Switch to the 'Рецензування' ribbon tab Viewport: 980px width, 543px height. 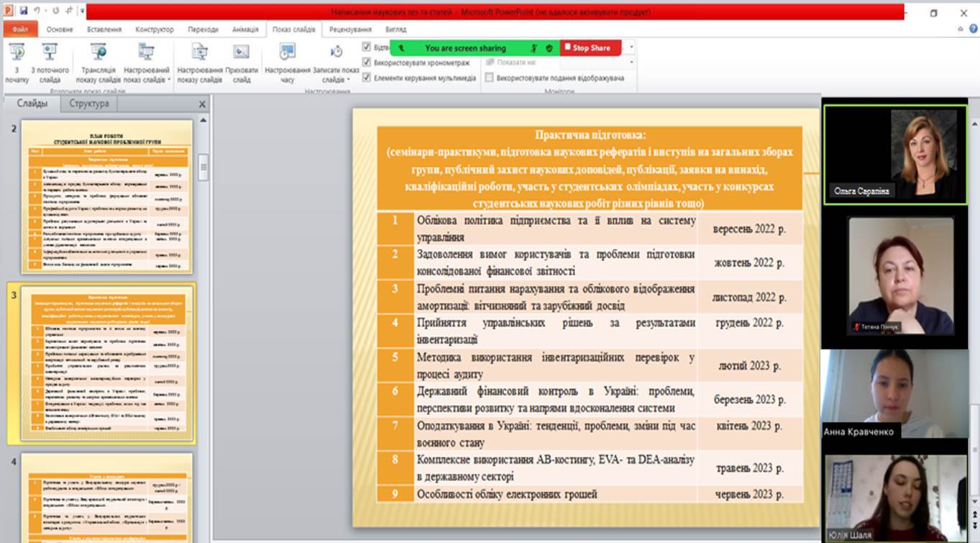[x=350, y=29]
